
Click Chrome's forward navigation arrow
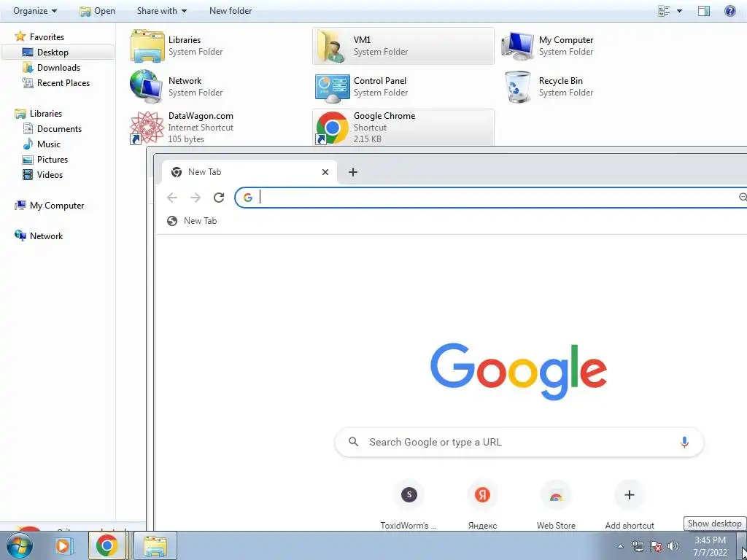[x=196, y=198]
